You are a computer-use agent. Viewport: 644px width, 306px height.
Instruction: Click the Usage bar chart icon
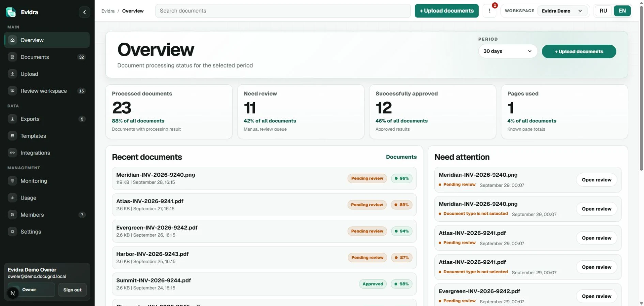13,198
